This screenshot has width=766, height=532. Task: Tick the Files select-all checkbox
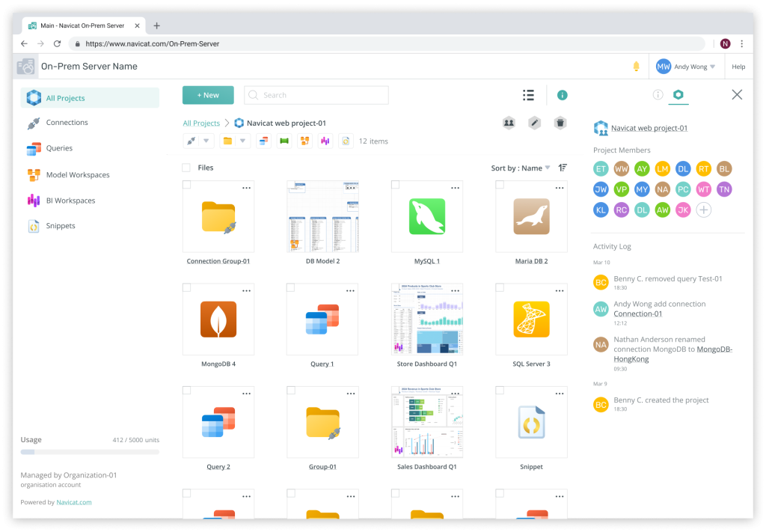pyautogui.click(x=186, y=168)
